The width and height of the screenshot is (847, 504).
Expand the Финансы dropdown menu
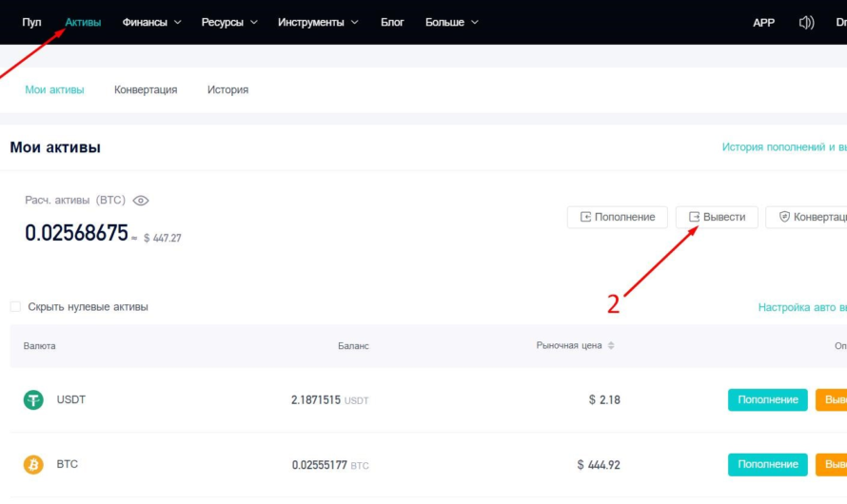[151, 22]
